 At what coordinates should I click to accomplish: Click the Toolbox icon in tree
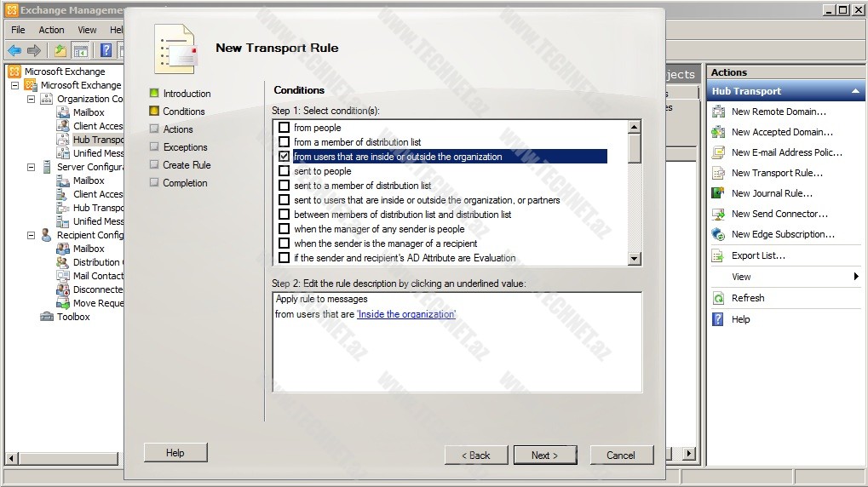pos(48,317)
